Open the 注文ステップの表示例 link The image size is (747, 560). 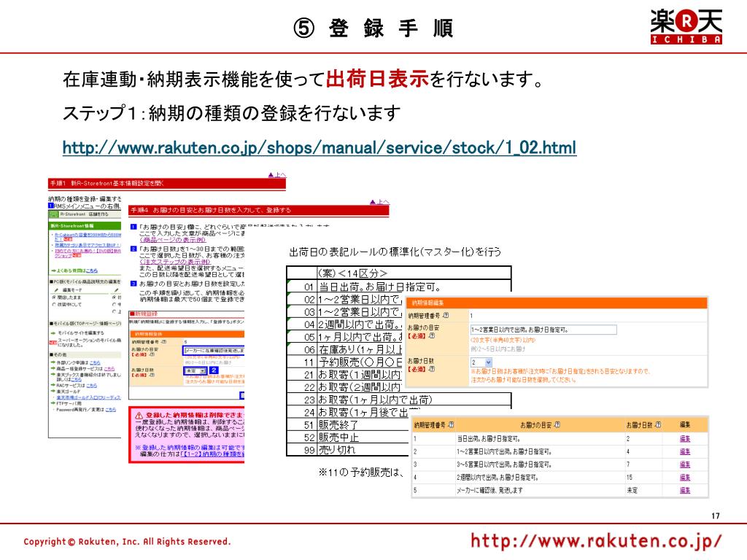174,262
